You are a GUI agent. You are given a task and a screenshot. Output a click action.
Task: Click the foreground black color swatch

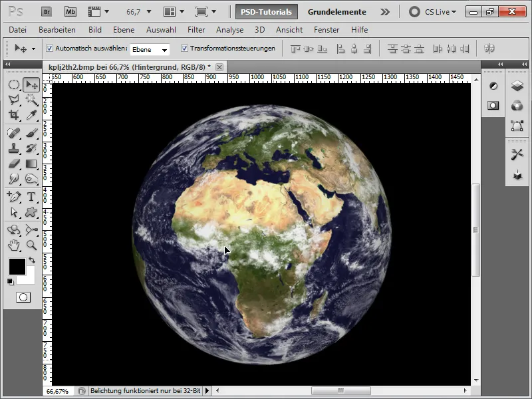pos(17,267)
